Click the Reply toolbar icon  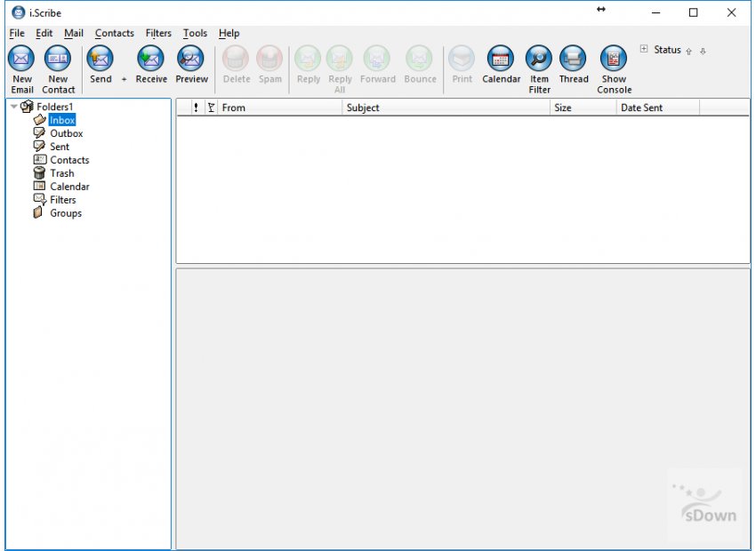[308, 59]
